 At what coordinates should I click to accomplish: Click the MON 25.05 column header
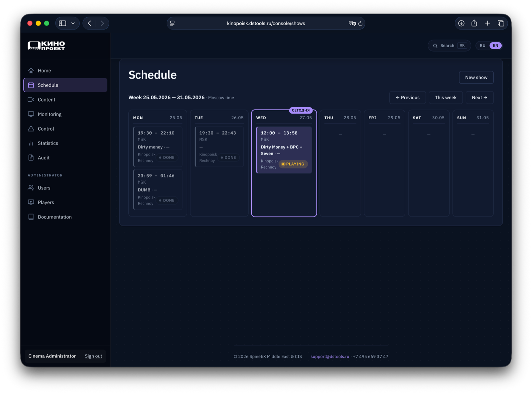[x=158, y=118]
